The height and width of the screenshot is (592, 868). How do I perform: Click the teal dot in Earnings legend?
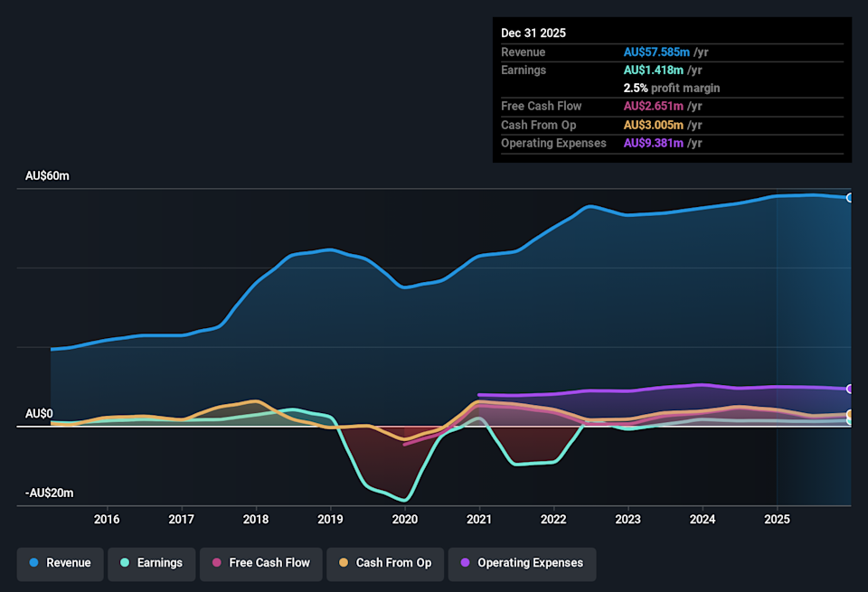124,563
